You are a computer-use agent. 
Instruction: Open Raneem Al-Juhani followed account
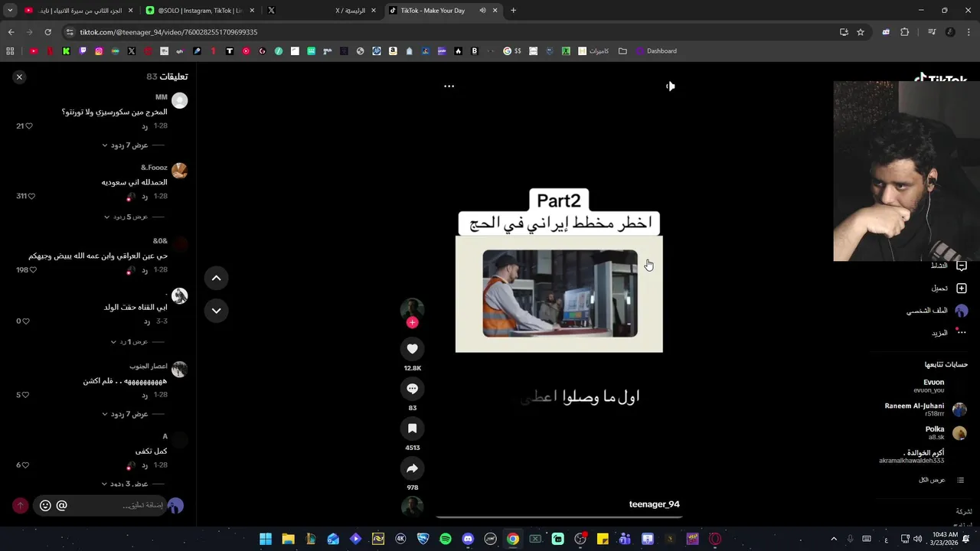tap(925, 409)
